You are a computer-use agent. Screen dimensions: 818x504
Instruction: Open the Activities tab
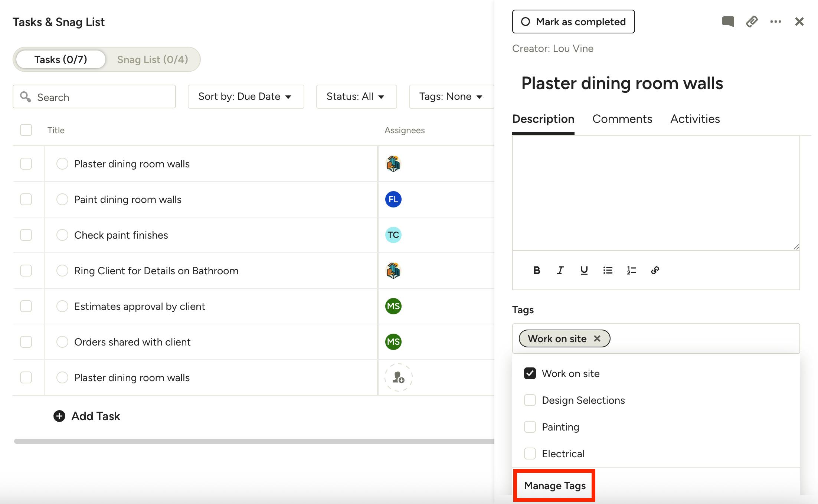point(695,119)
